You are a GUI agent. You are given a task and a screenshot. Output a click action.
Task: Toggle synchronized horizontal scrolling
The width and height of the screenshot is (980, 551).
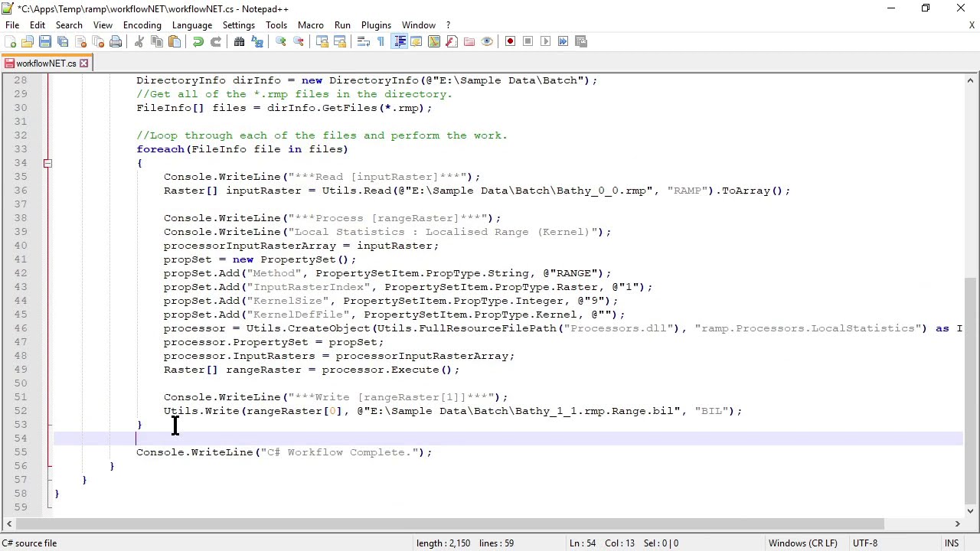(340, 41)
